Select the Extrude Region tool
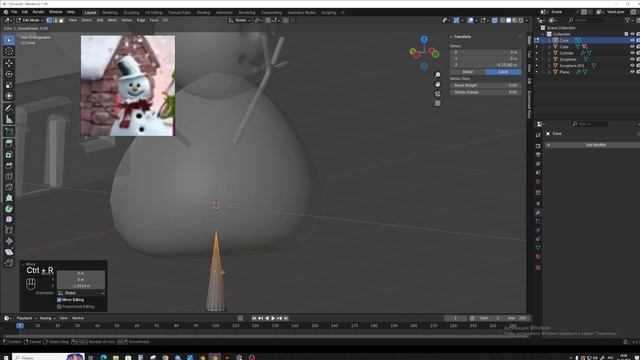The width and height of the screenshot is (640, 360). click(x=9, y=143)
